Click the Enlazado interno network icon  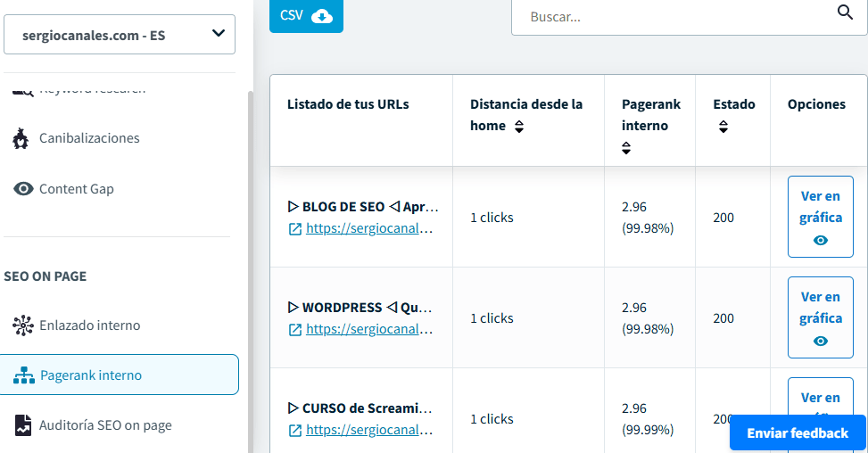pos(23,325)
